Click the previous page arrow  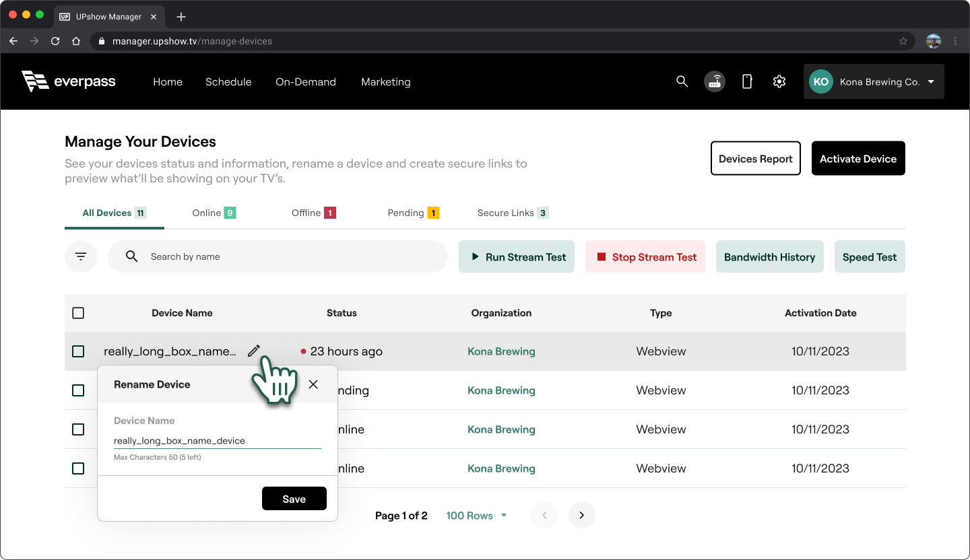click(x=544, y=516)
